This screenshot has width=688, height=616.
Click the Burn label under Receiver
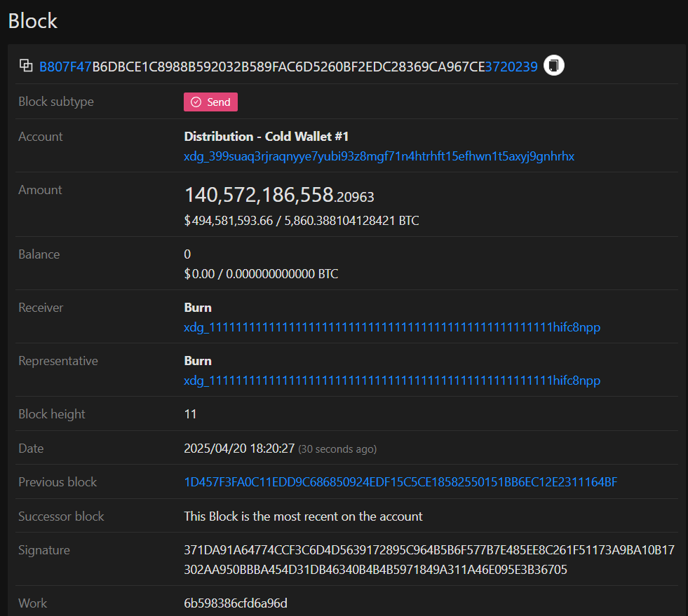(197, 307)
